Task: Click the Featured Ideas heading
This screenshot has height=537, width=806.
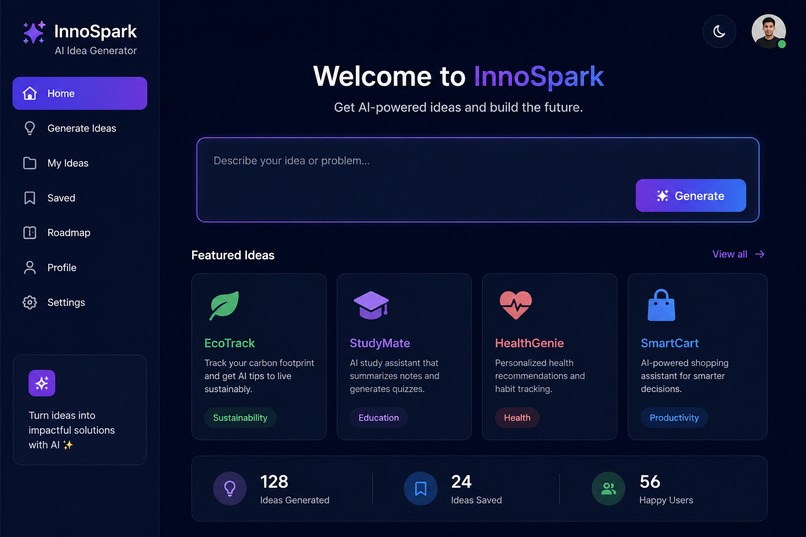Action: click(233, 255)
